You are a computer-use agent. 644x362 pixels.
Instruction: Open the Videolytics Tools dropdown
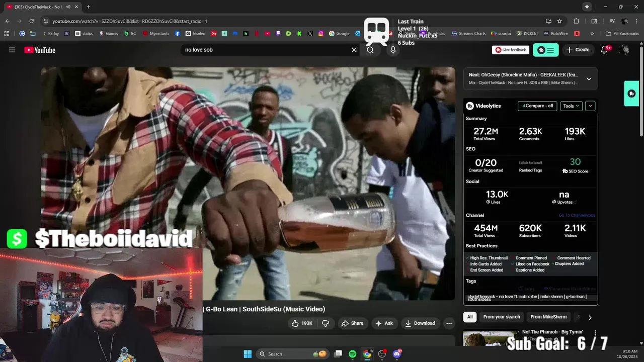pyautogui.click(x=572, y=106)
